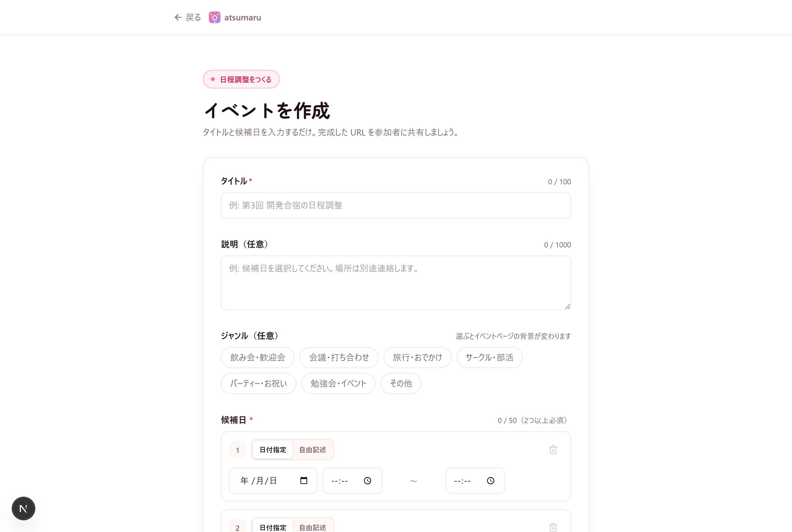Click the 0 / 100 title counter
Image resolution: width=792 pixels, height=532 pixels.
pyautogui.click(x=559, y=182)
